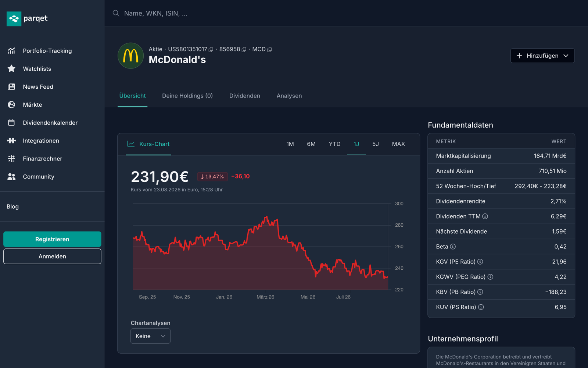Screen dimensions: 588x368
Task: Show info for Beta metric
Action: coord(453,247)
